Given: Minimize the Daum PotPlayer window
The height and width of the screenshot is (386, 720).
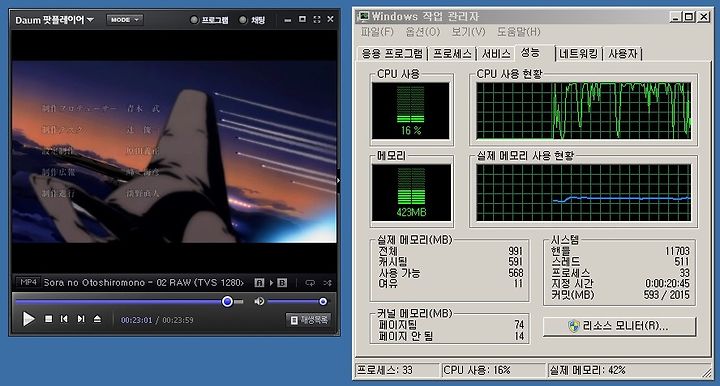Looking at the screenshot, I should (x=287, y=20).
